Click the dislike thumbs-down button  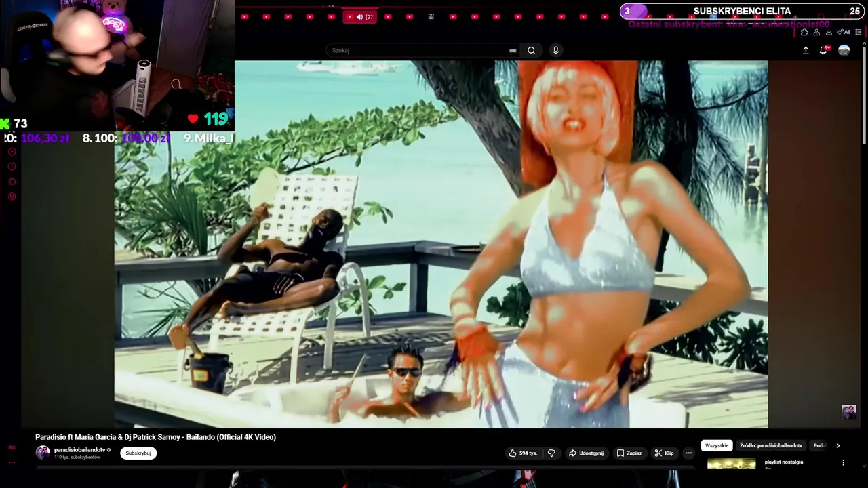(x=551, y=453)
